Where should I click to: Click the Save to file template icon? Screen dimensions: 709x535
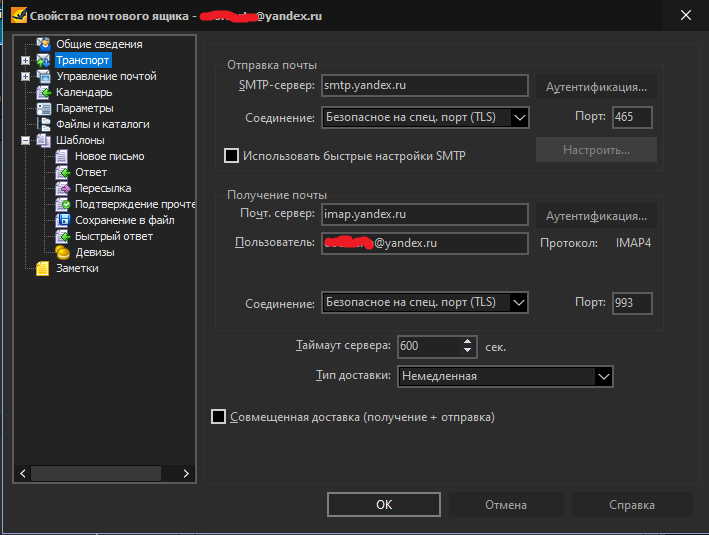tap(62, 220)
